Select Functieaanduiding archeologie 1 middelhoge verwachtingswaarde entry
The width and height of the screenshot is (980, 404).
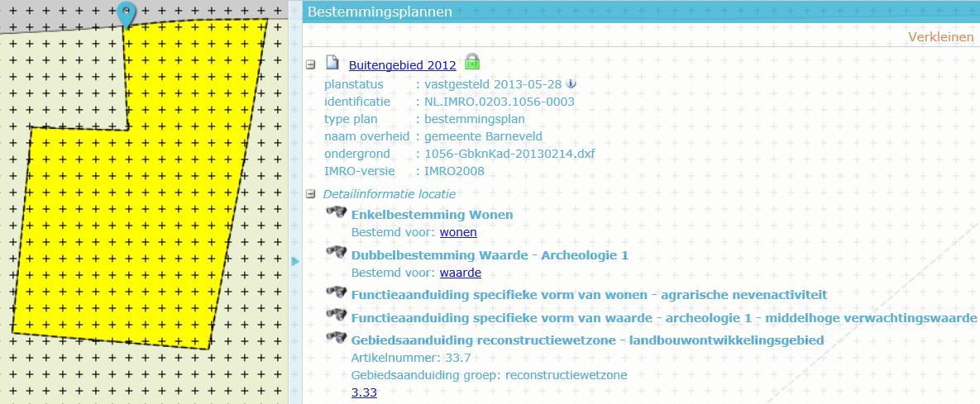point(664,318)
